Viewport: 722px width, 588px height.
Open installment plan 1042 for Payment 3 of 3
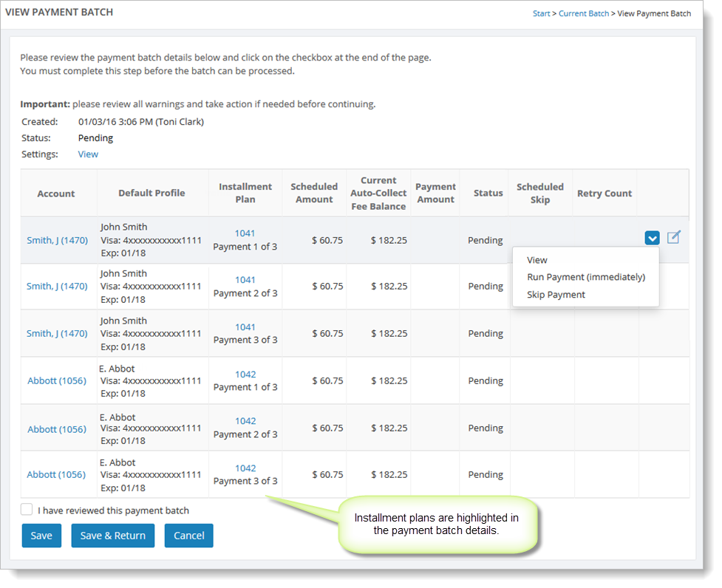click(x=245, y=468)
